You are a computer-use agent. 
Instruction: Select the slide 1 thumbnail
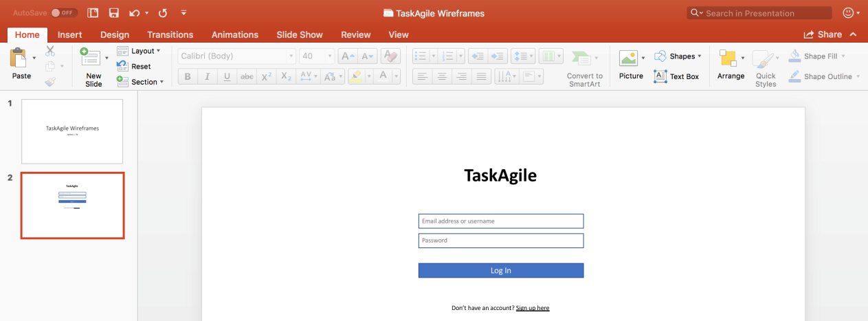(x=72, y=131)
